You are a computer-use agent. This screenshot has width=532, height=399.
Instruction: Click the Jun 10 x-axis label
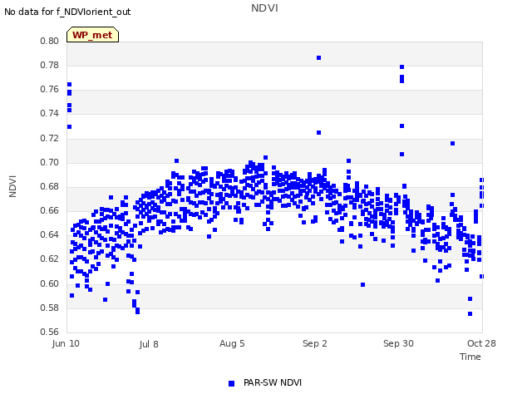pyautogui.click(x=66, y=343)
